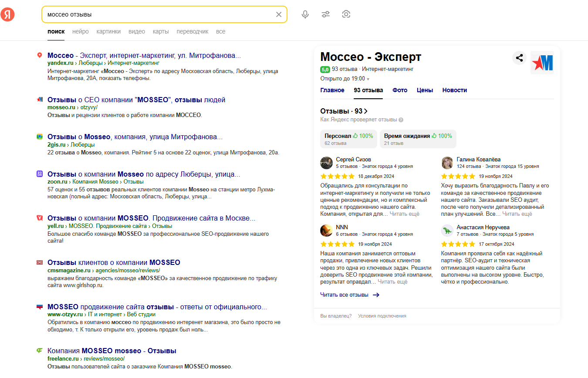Open Моссео - Эксперт, интернет-маркетинг result

tap(144, 56)
